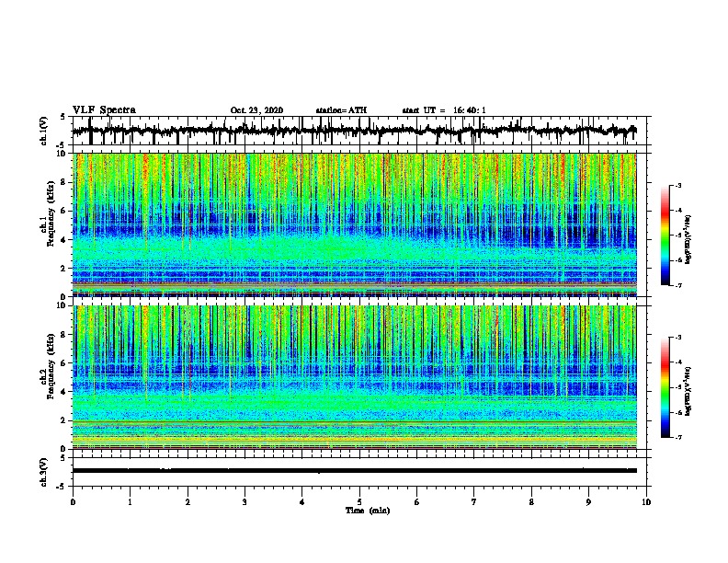Click the ch.1 waveform trace panel
This screenshot has width=728, height=563.
point(361,131)
